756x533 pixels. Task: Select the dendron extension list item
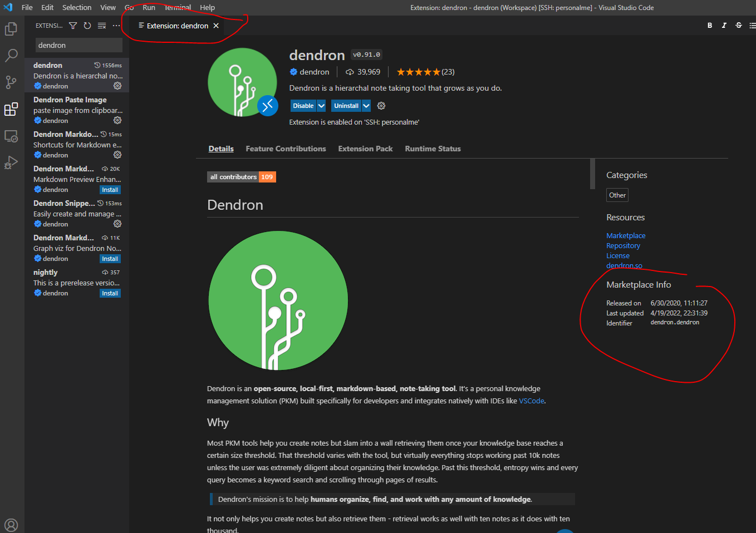(x=77, y=75)
